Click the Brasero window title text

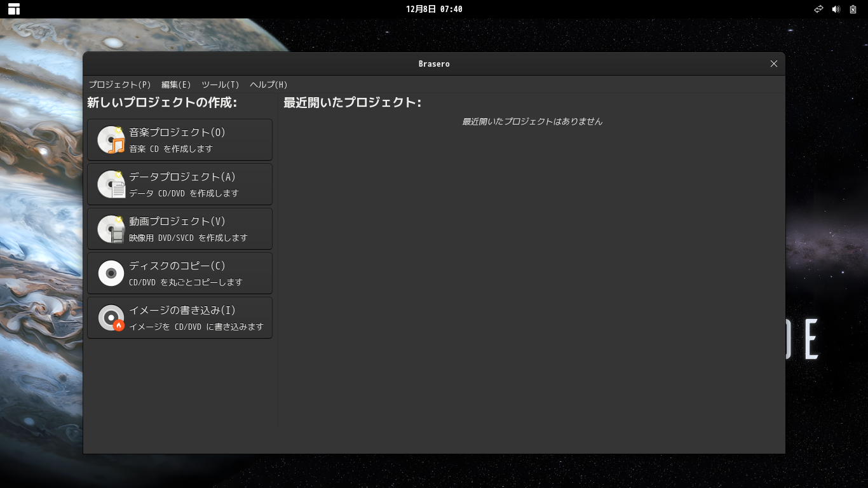pyautogui.click(x=434, y=64)
